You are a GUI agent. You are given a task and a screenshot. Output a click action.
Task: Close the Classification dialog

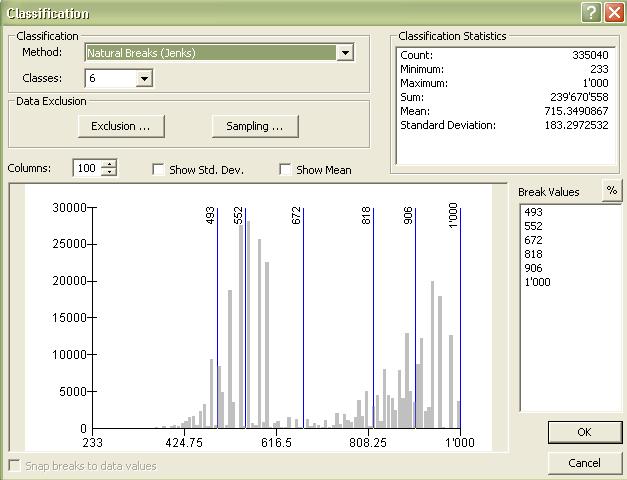(612, 12)
